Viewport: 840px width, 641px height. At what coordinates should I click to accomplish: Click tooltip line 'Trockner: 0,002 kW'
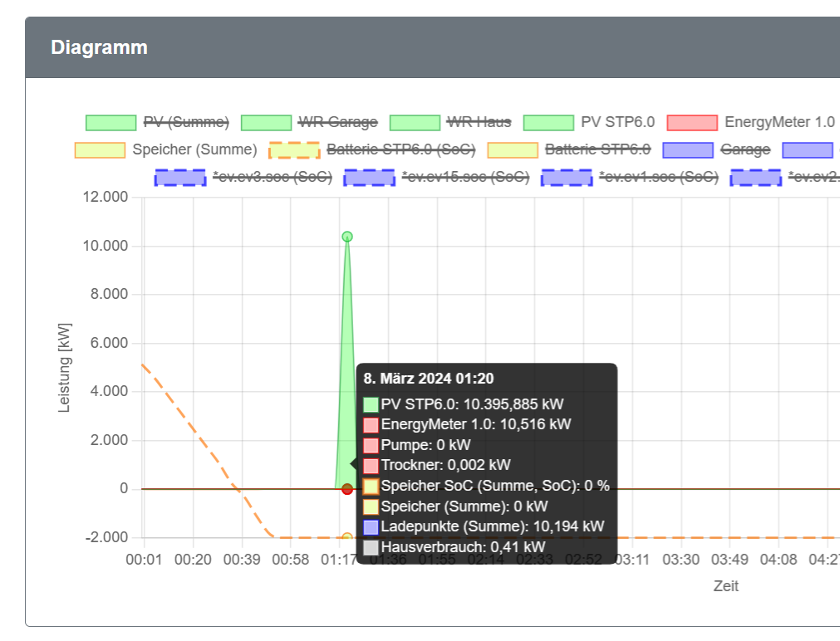coord(445,465)
